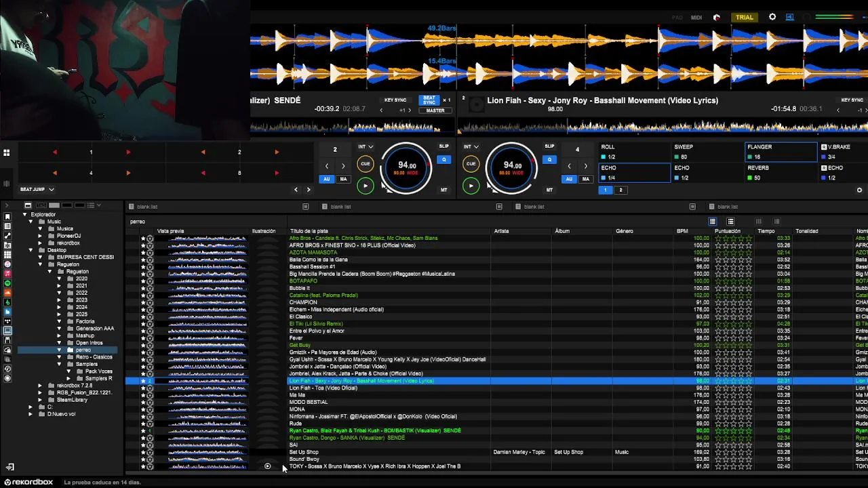Screen dimensions: 868x488
Task: Select the FLANGER 16 effect pad
Action: coord(781,152)
